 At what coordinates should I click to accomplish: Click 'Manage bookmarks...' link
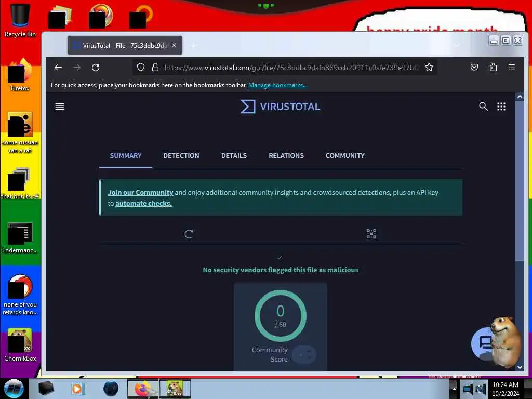pos(278,85)
